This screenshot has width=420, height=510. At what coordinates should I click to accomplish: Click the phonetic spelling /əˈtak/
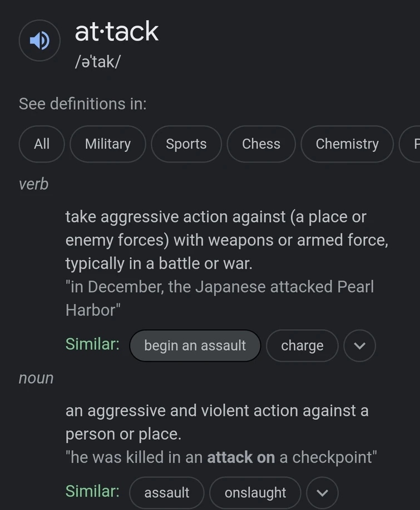(x=97, y=61)
